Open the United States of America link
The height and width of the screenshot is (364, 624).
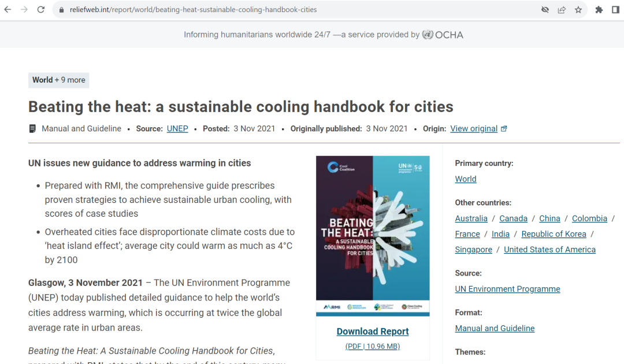pos(549,250)
